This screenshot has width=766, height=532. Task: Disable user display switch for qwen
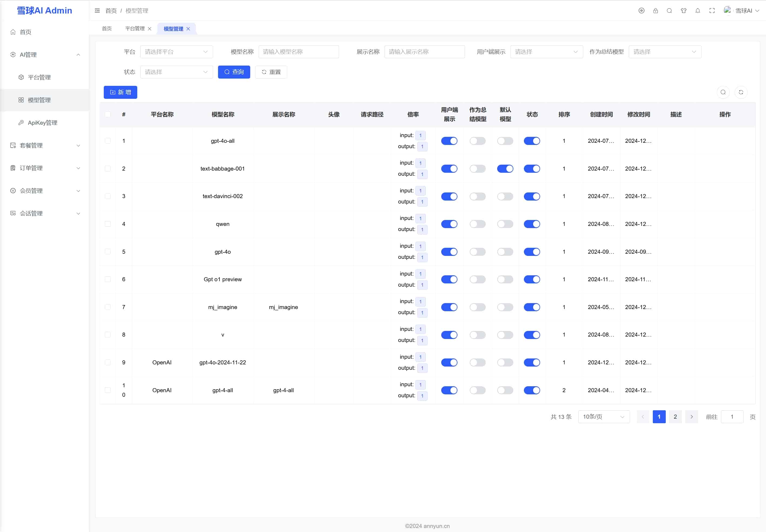449,224
